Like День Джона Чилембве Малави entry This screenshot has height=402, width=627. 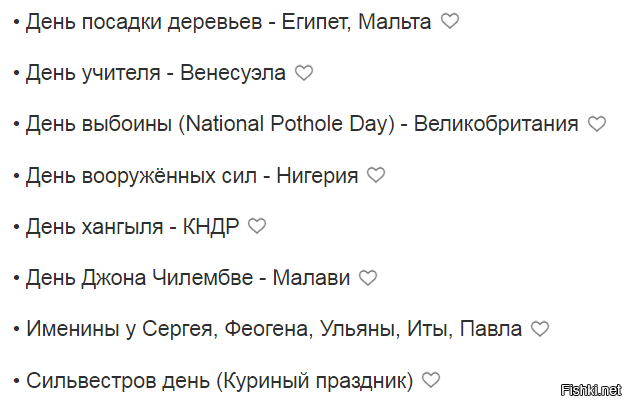368,278
